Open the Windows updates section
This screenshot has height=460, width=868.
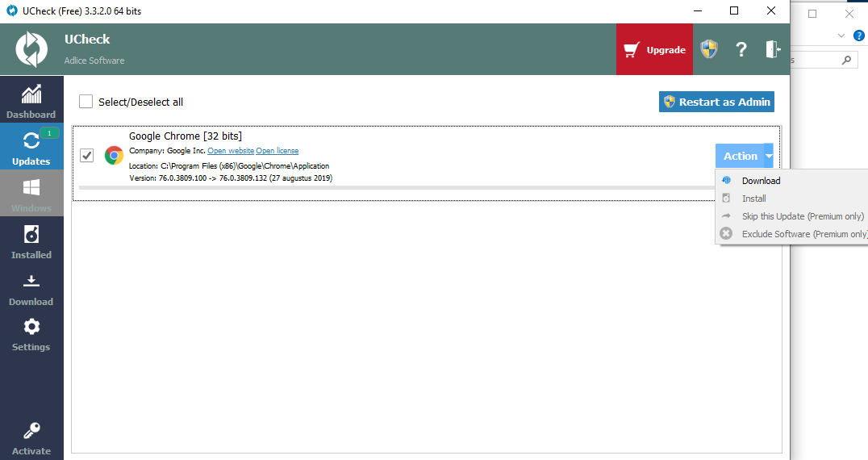(31, 193)
